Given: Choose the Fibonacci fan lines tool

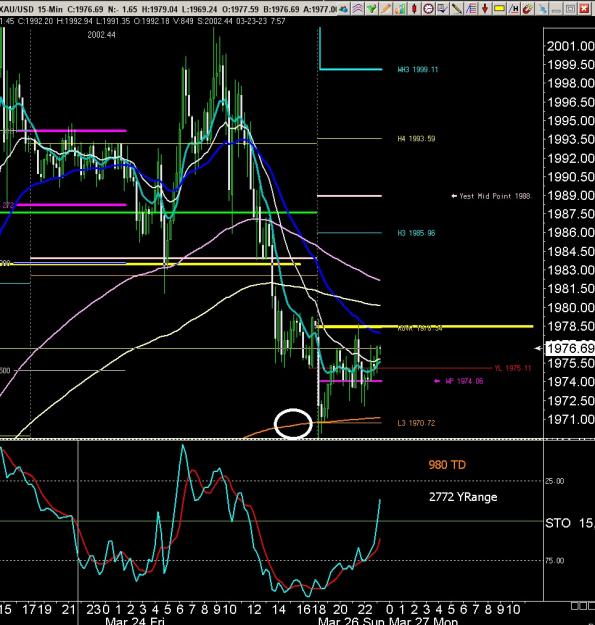Looking at the screenshot, I should pos(471,8).
